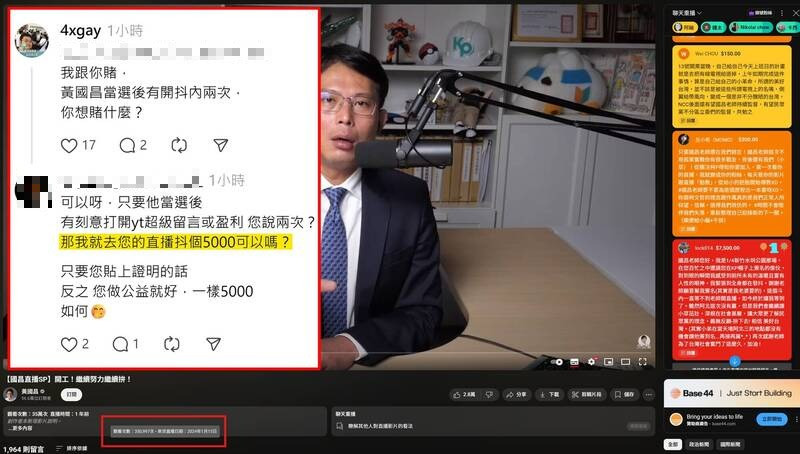This screenshot has width=800, height=454.
Task: Send the reply post with the paper plane icon
Action: 213,344
